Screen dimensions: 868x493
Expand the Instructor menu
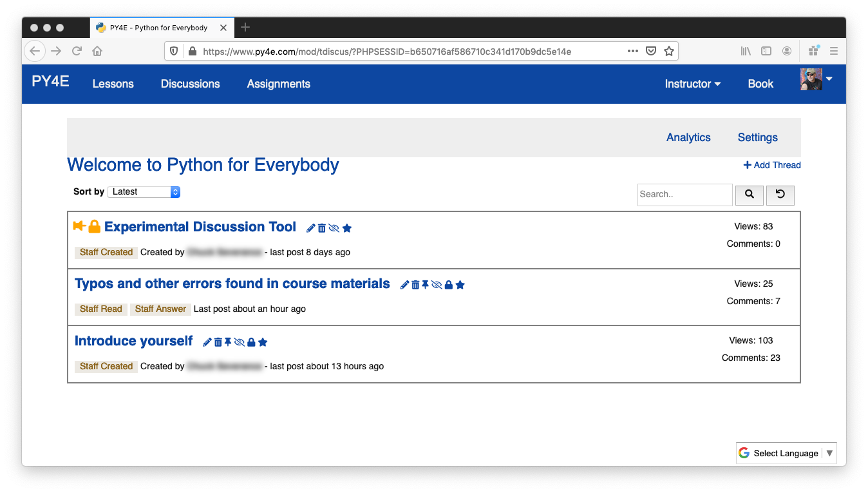click(x=692, y=84)
